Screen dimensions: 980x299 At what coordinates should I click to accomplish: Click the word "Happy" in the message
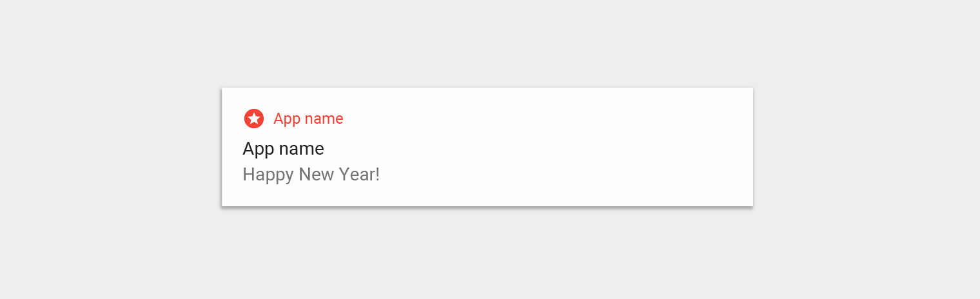(x=268, y=175)
